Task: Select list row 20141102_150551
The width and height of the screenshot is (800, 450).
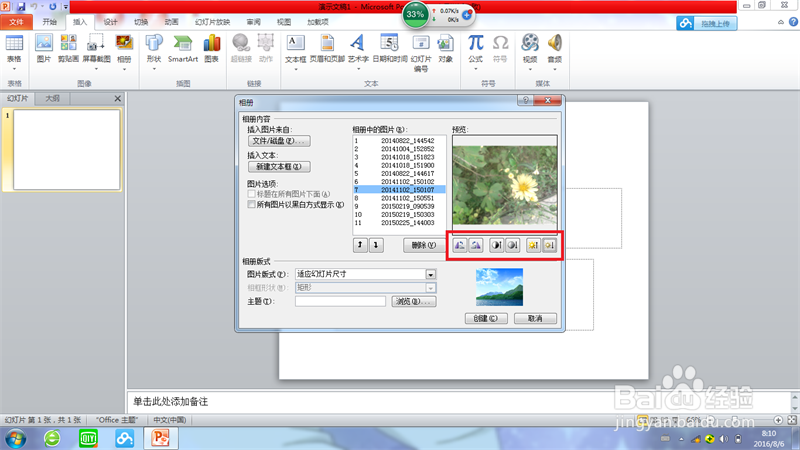Action: click(399, 198)
